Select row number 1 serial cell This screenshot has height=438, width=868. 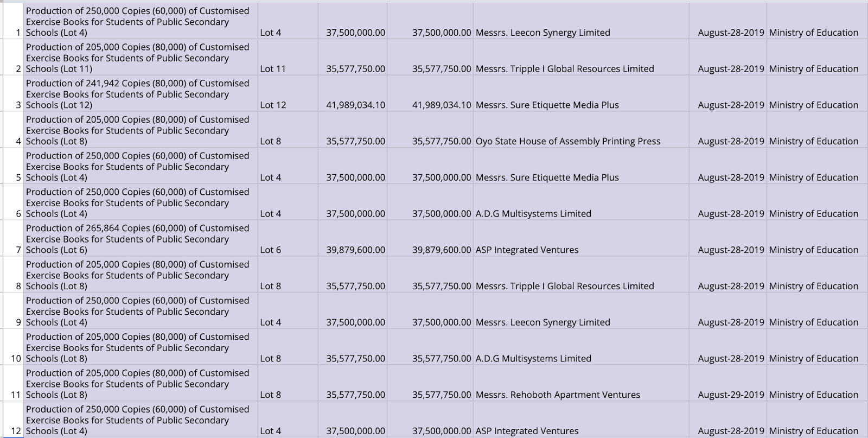[18, 33]
